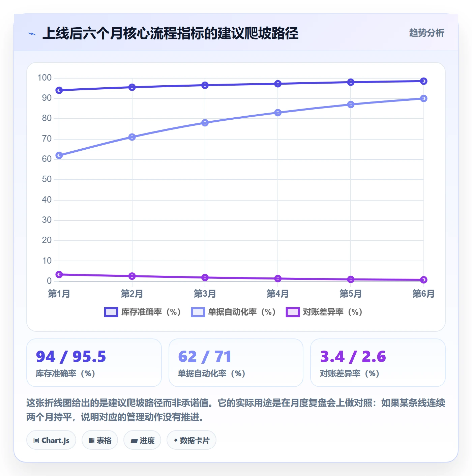Screen dimensions: 472x476
Task: Click the 对账差异率 point at 第1月
Action: coord(59,274)
